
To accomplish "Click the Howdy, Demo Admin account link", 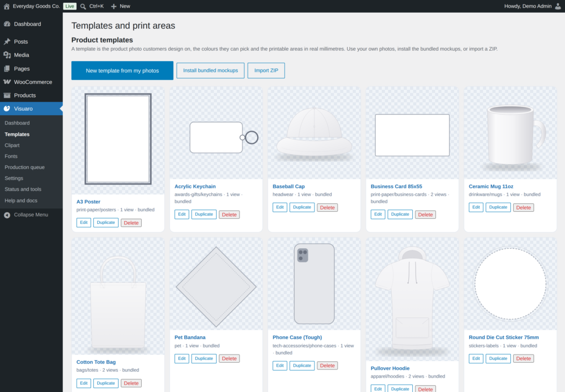I will pyautogui.click(x=528, y=6).
